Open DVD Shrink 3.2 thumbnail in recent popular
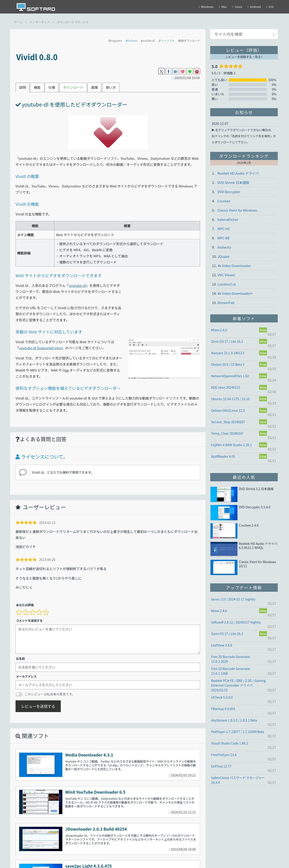 [x=224, y=494]
